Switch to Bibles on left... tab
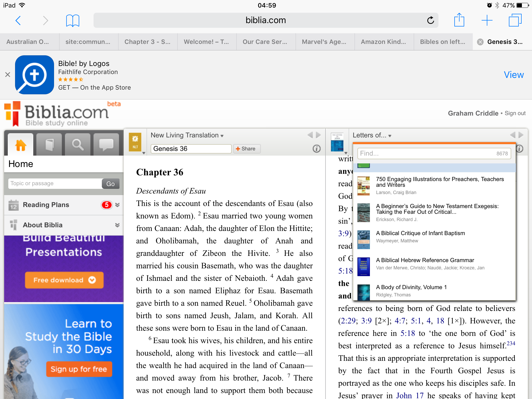 point(442,42)
